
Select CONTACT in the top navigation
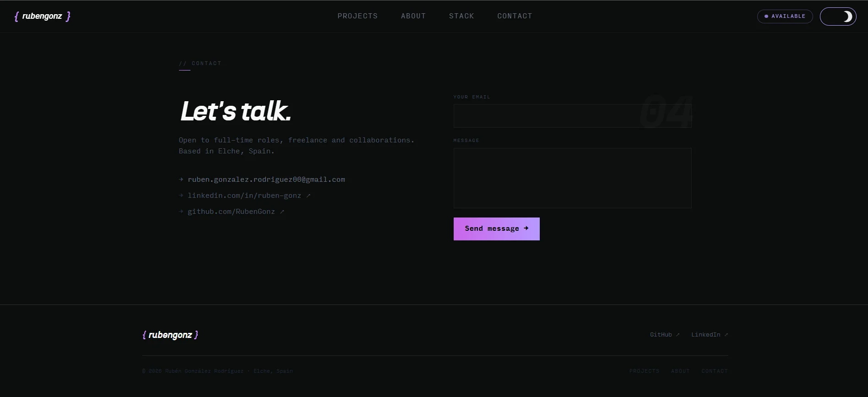515,16
